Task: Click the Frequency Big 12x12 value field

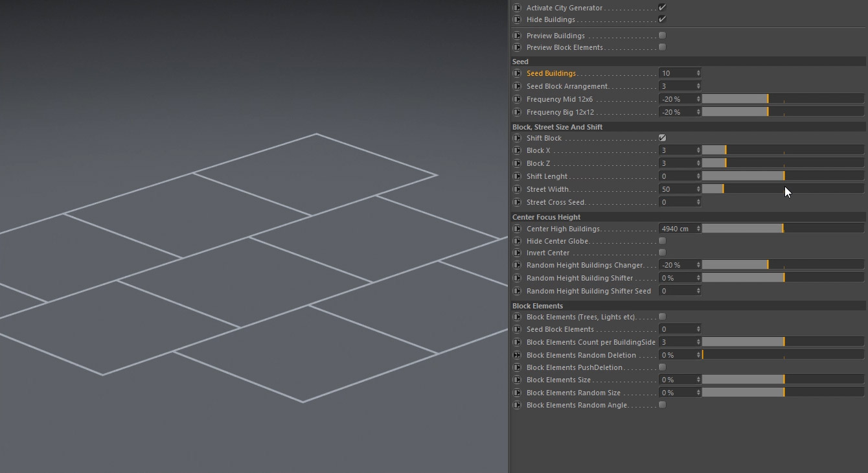Action: [677, 112]
